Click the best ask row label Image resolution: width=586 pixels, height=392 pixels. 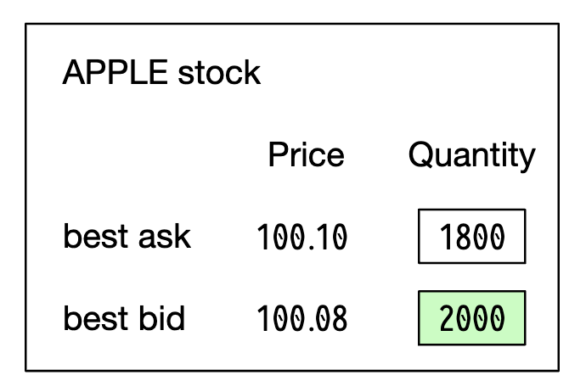pyautogui.click(x=127, y=236)
